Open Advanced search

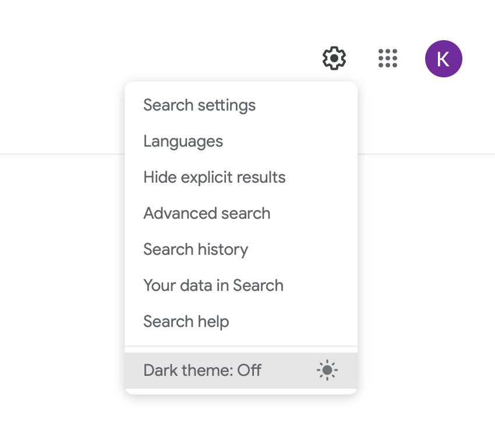(207, 214)
